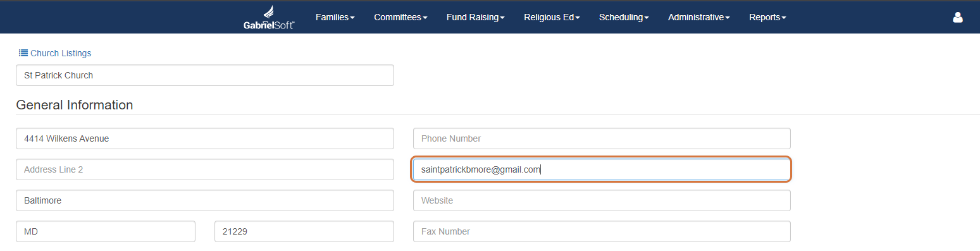
Task: Expand the Fund Raising dropdown
Action: 475,18
